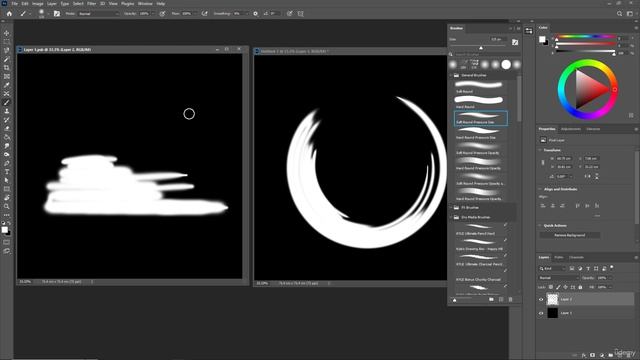Select the Clone Stamp tool
The height and width of the screenshot is (360, 640).
tap(7, 111)
